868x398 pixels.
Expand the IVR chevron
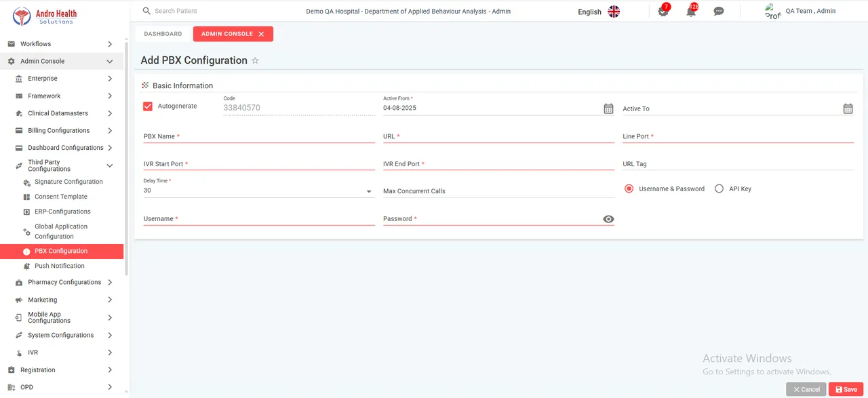point(110,353)
